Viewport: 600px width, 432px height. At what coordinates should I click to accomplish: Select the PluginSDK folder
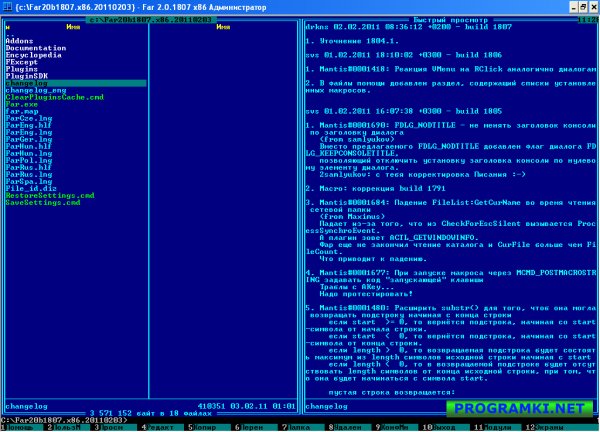(26, 76)
